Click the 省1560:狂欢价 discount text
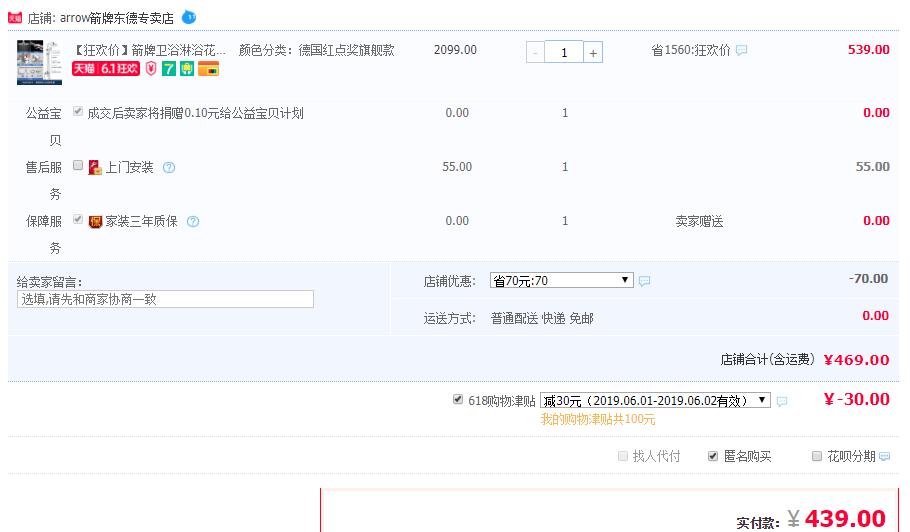The height and width of the screenshot is (532, 910). (691, 50)
